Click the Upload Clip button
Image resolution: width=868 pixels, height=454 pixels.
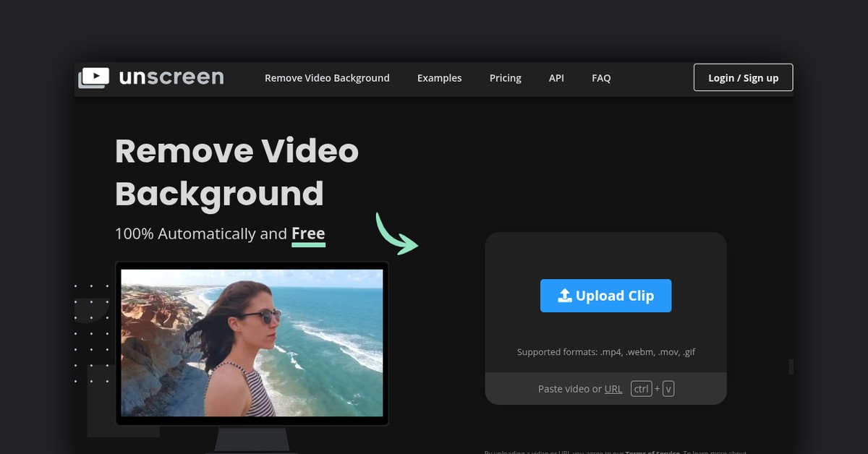[x=605, y=295]
